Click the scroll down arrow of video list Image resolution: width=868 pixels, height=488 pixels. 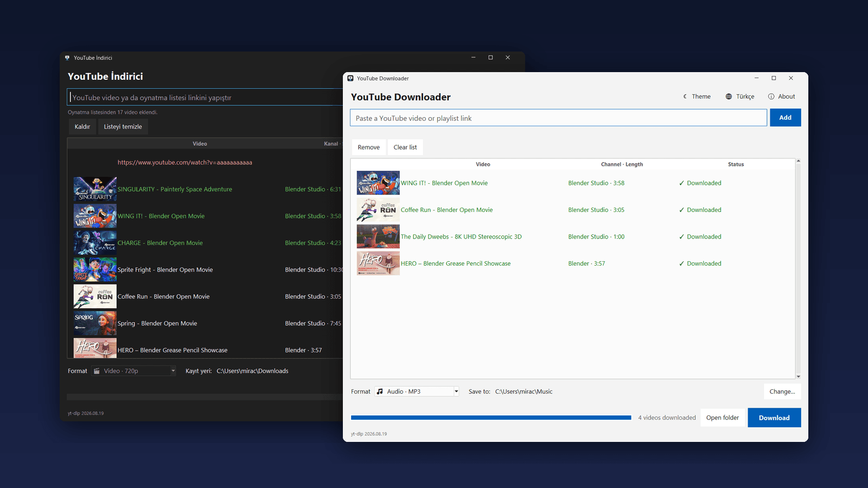(798, 376)
